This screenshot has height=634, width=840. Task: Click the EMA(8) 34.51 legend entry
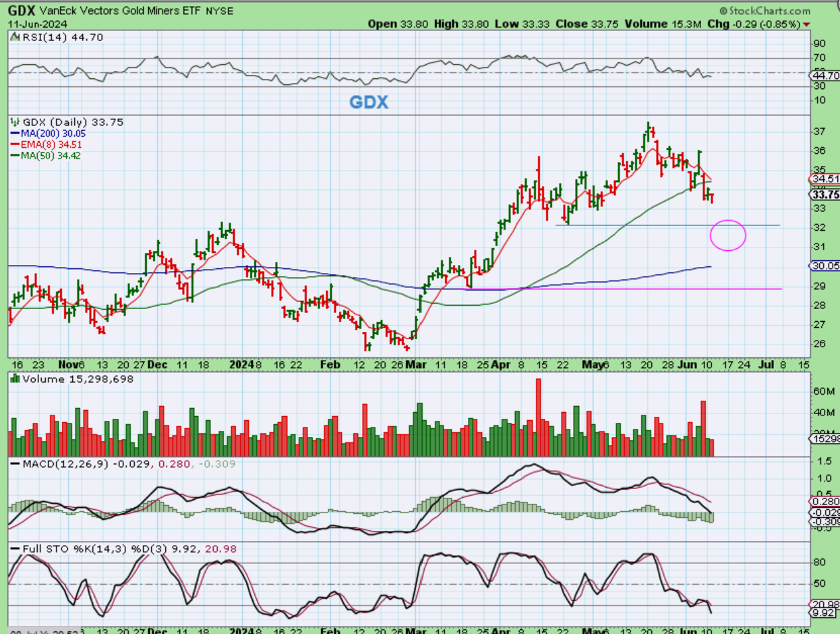[x=51, y=144]
